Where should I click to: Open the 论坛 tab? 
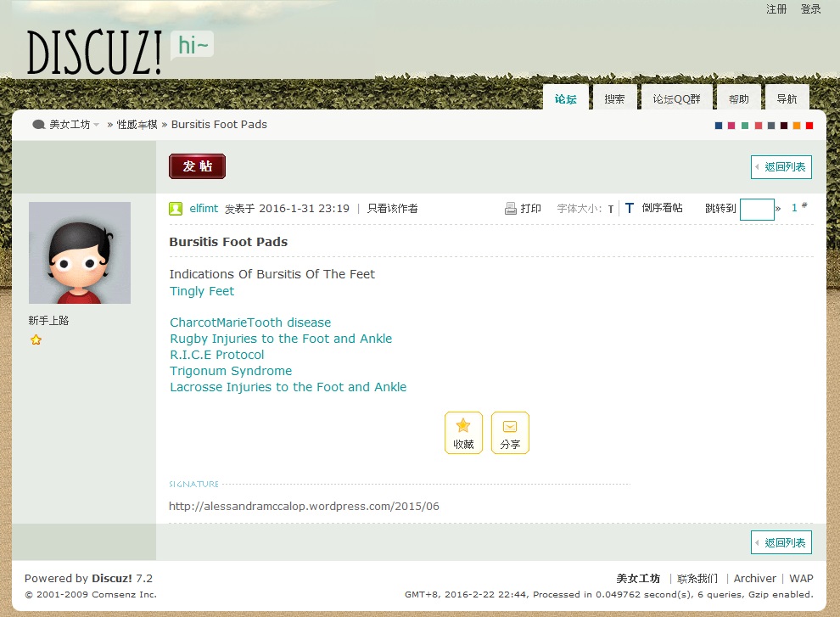point(566,98)
